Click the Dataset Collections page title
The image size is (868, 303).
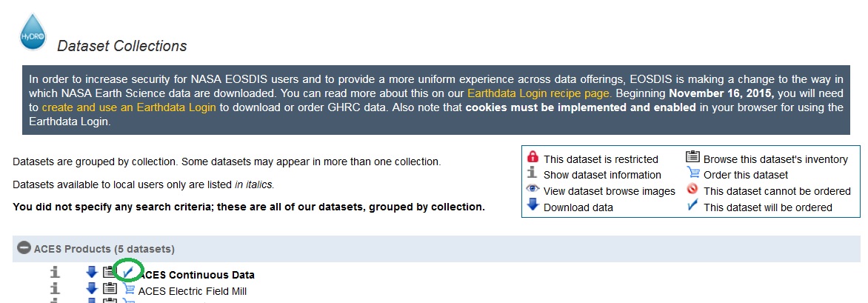tap(122, 46)
